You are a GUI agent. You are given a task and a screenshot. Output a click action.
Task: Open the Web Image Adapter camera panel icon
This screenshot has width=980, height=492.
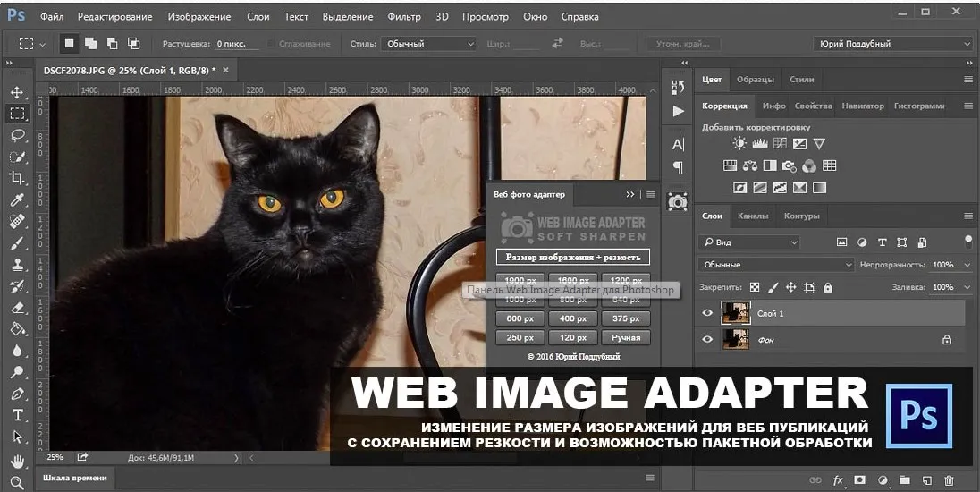[x=678, y=201]
